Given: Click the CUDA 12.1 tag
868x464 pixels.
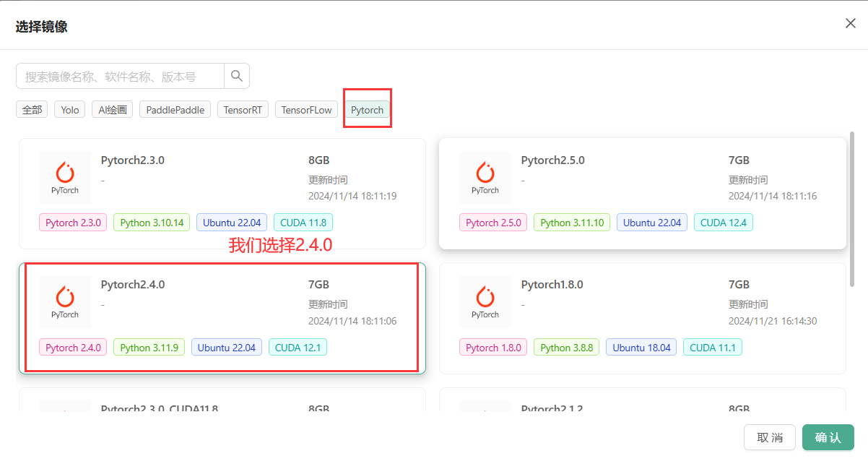Looking at the screenshot, I should 298,348.
